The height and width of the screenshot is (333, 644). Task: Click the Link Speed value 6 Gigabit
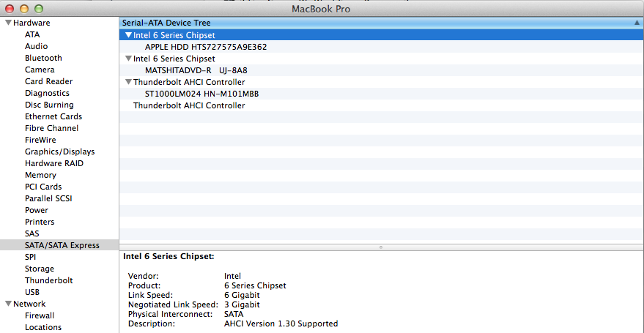(242, 295)
